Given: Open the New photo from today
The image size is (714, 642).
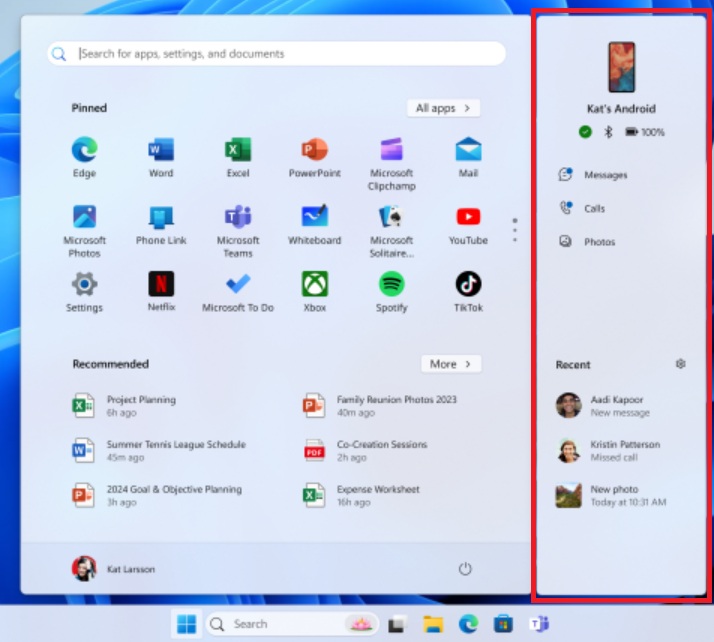Looking at the screenshot, I should 611,495.
